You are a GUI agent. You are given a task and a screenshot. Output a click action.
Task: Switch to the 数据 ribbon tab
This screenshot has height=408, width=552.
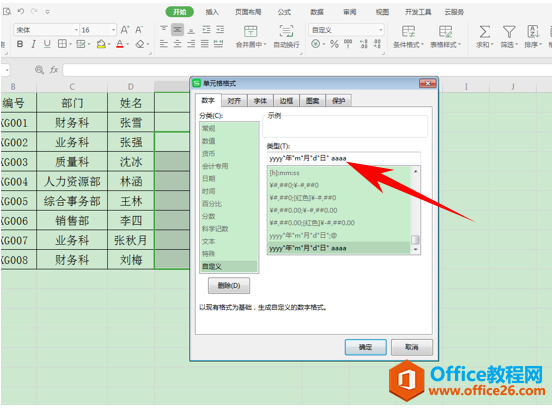[x=317, y=12]
